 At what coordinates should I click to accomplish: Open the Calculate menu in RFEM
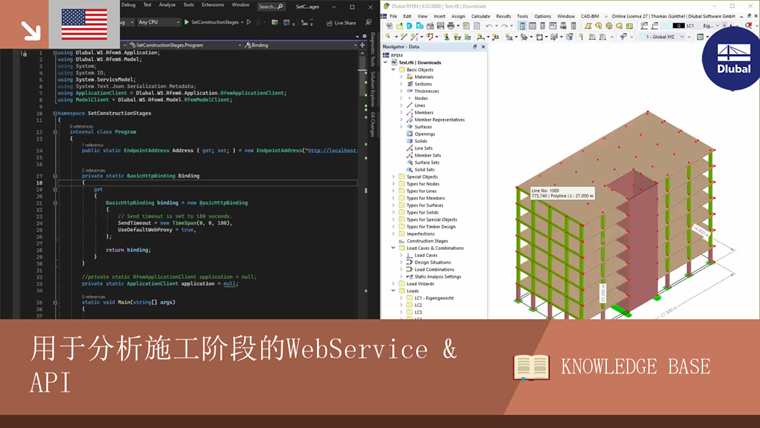point(480,16)
